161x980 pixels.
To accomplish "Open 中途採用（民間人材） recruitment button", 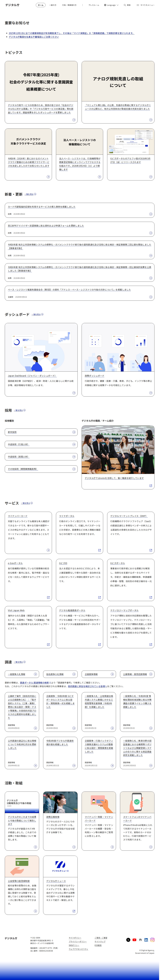I will [x=41, y=456].
